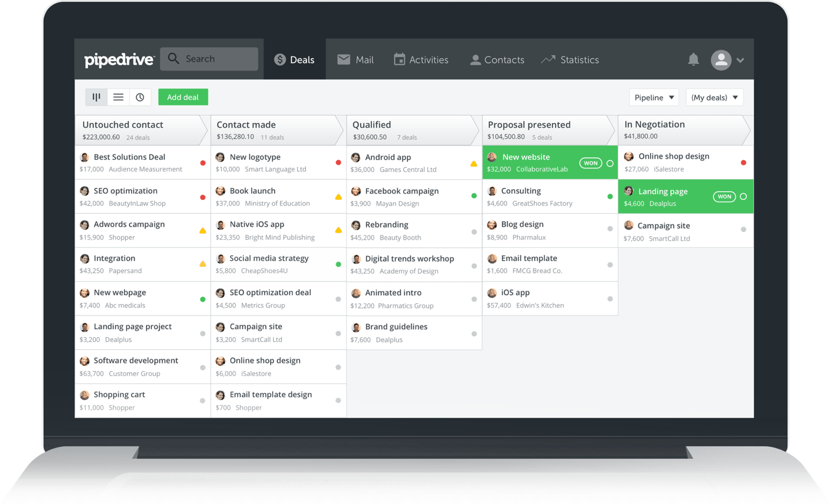831x504 pixels.
Task: Click red overdue dot on Best Solutions Deal
Action: point(203,163)
